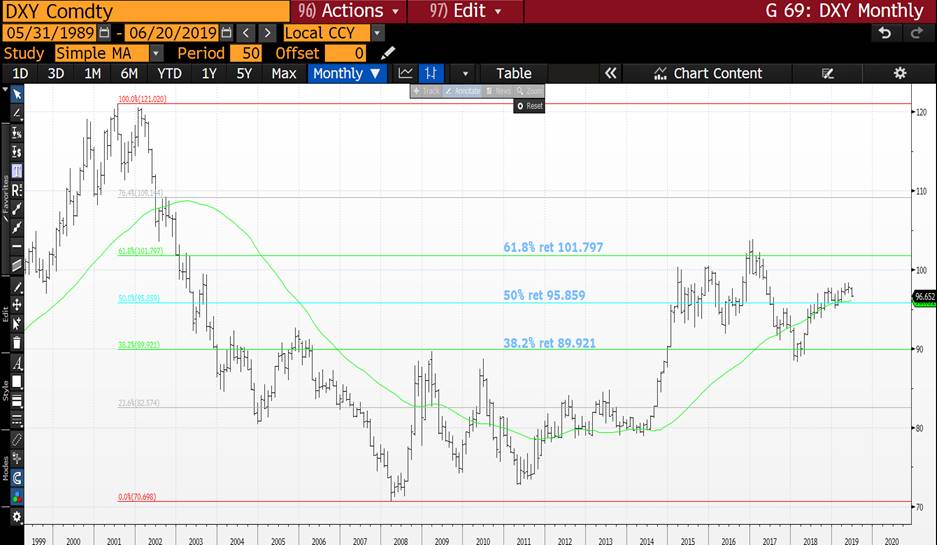937x545 pixels.
Task: Toggle the color mode with colored circles
Action: tap(17, 496)
